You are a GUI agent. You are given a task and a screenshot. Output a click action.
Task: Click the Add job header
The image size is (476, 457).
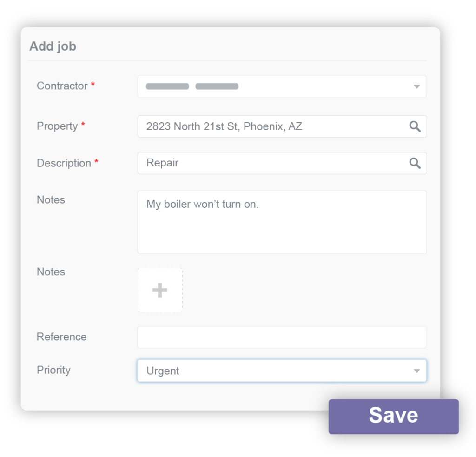coord(53,46)
